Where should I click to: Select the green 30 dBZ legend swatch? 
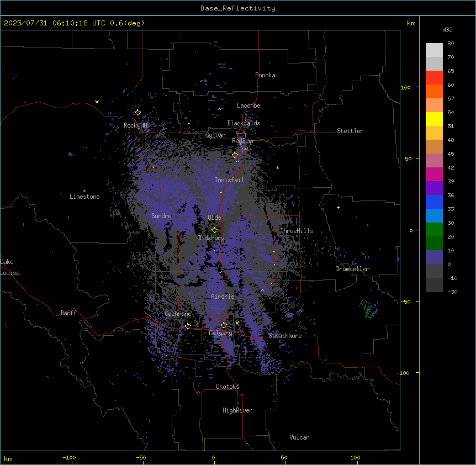(x=434, y=230)
